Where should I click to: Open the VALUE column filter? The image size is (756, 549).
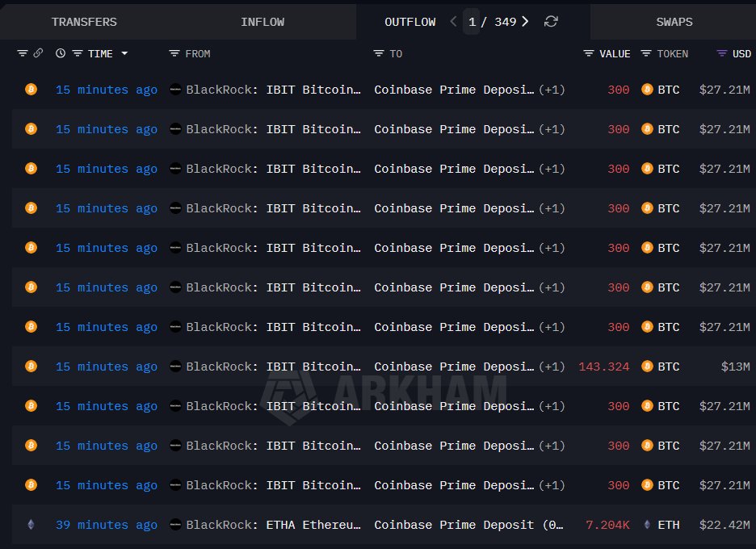pos(588,53)
